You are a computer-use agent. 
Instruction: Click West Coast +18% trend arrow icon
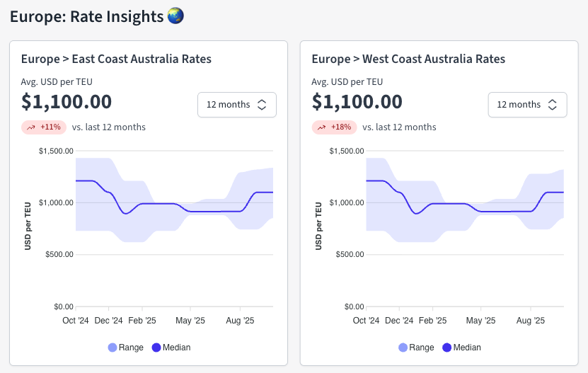coord(321,127)
